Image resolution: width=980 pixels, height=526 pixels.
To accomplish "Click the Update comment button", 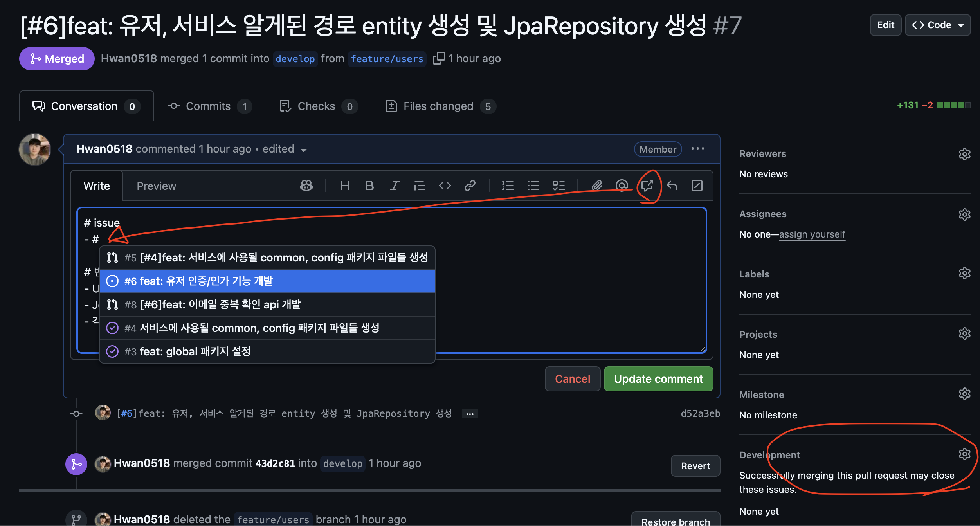I will coord(658,379).
